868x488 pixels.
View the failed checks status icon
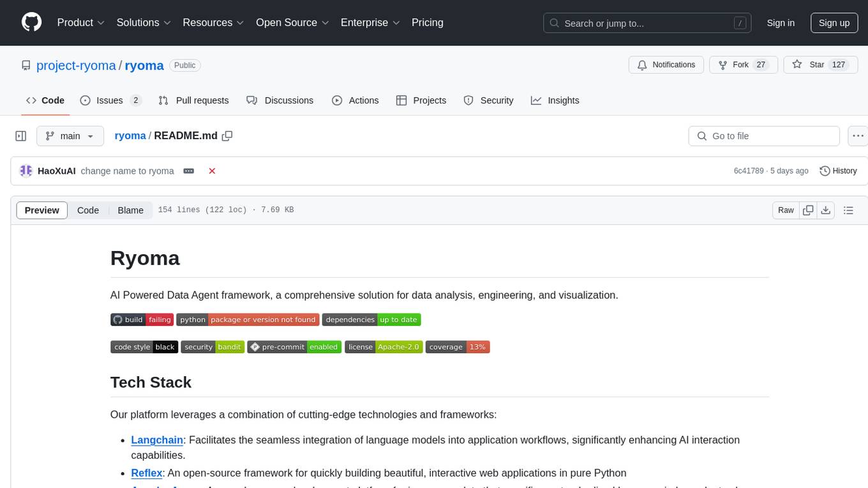coord(212,171)
